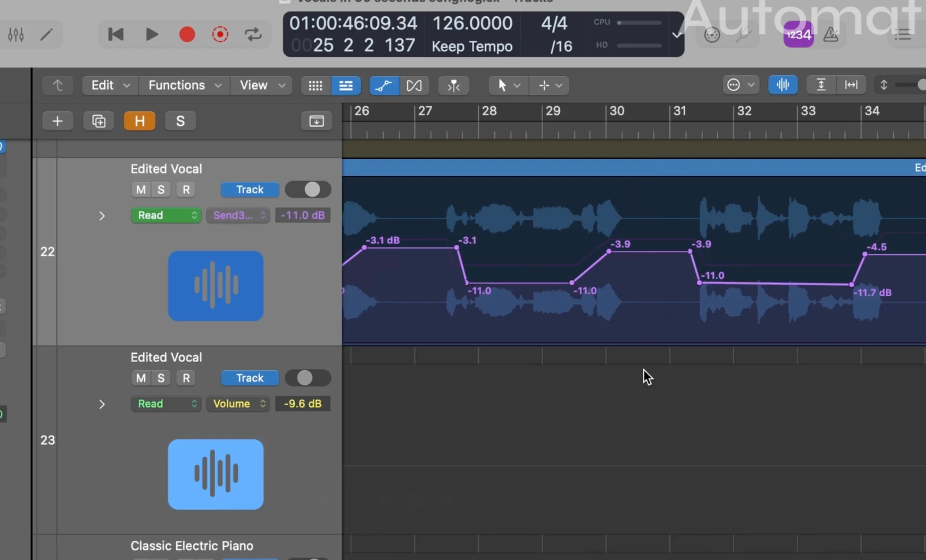This screenshot has width=926, height=560.
Task: Click global Solo S button
Action: tap(180, 121)
